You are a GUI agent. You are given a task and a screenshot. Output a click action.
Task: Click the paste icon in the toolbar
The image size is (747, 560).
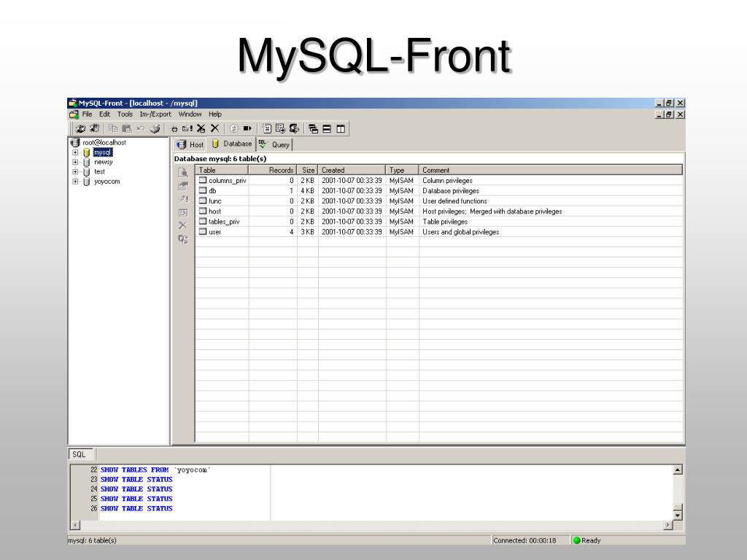coord(127,128)
